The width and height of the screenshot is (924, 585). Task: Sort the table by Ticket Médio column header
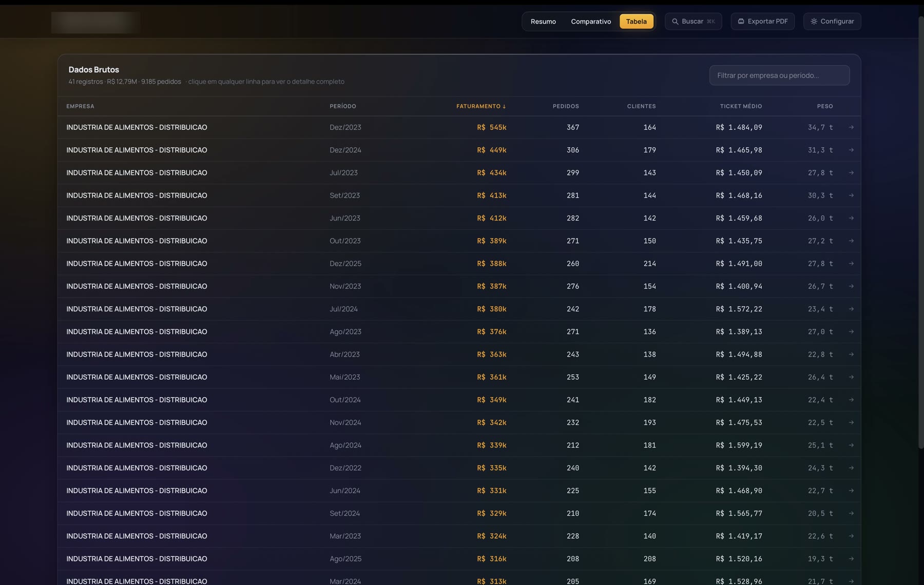[x=741, y=106]
